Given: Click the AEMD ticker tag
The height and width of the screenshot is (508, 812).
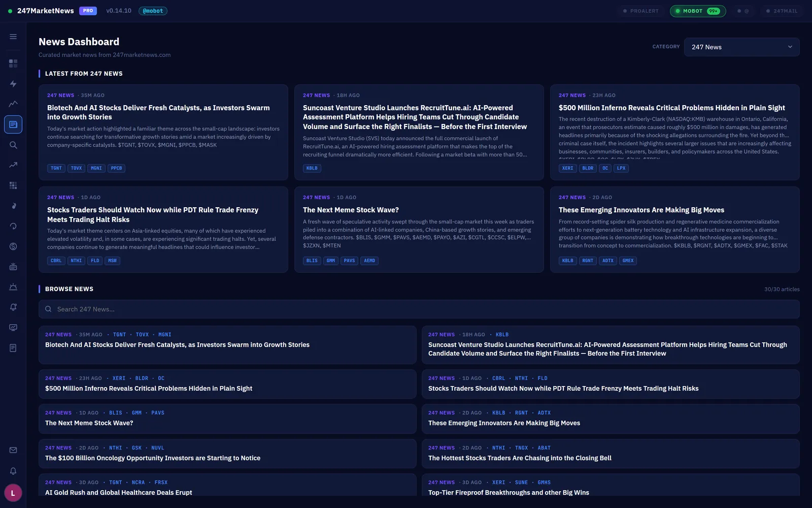Looking at the screenshot, I should (369, 261).
